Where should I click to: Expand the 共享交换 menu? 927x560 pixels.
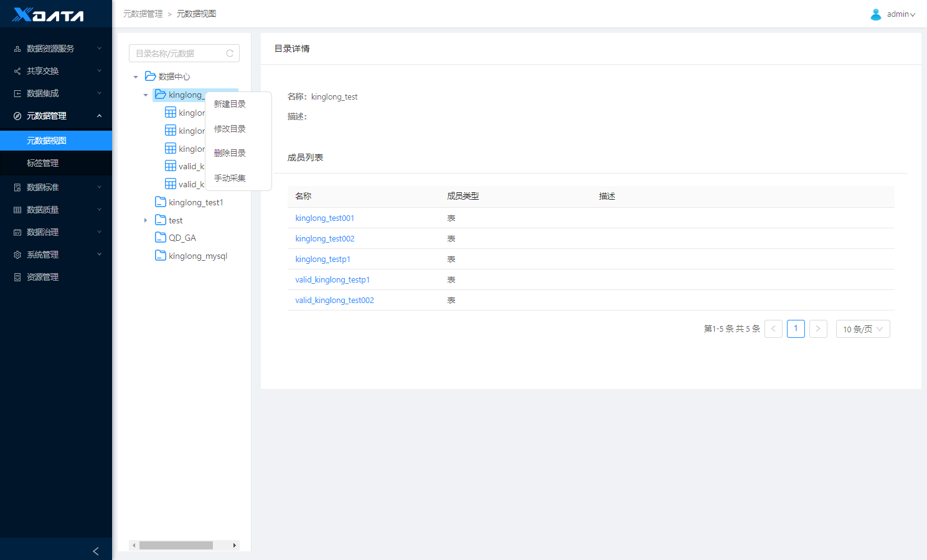99,71
